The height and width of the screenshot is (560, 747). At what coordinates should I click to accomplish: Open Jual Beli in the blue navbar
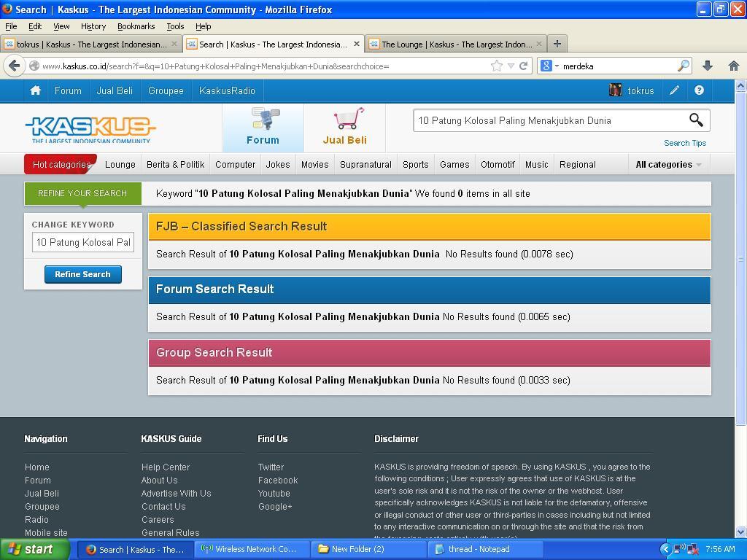click(115, 90)
